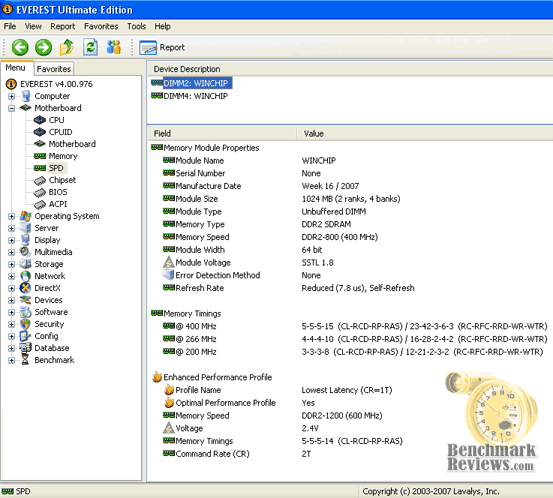Switch to the Favorites tab

point(54,69)
